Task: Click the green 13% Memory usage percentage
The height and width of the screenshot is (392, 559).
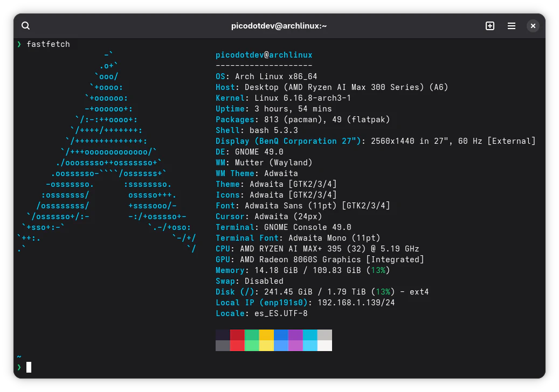Action: [x=377, y=270]
